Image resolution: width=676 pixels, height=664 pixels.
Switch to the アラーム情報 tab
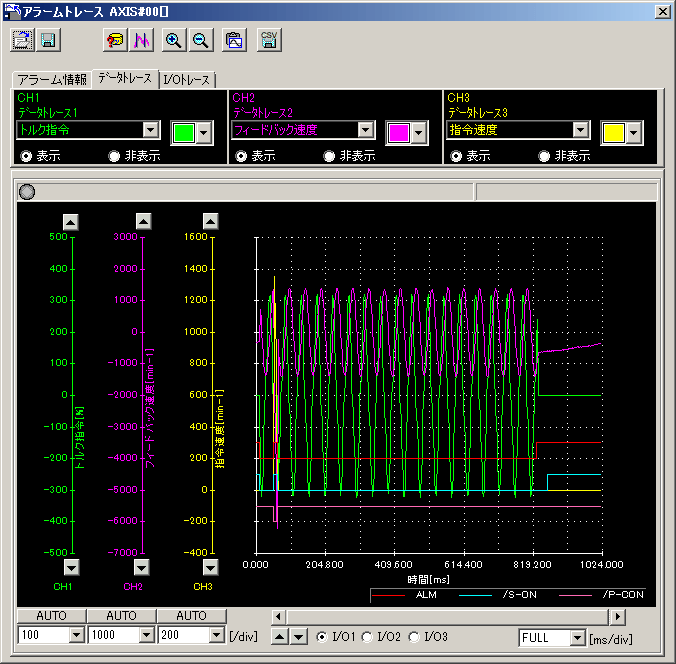tap(52, 79)
